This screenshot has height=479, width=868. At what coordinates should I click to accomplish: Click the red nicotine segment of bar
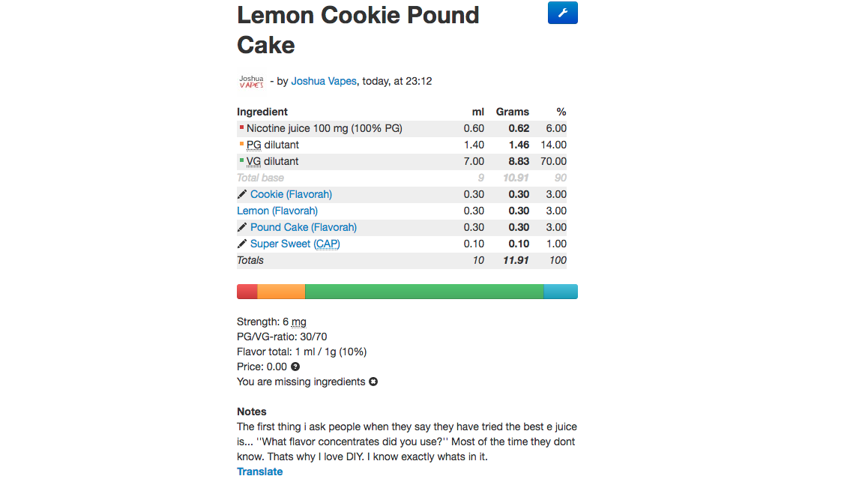click(x=247, y=292)
